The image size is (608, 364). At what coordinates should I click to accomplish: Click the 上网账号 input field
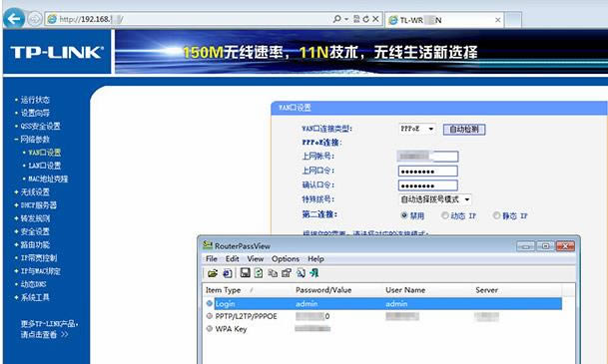[427, 157]
